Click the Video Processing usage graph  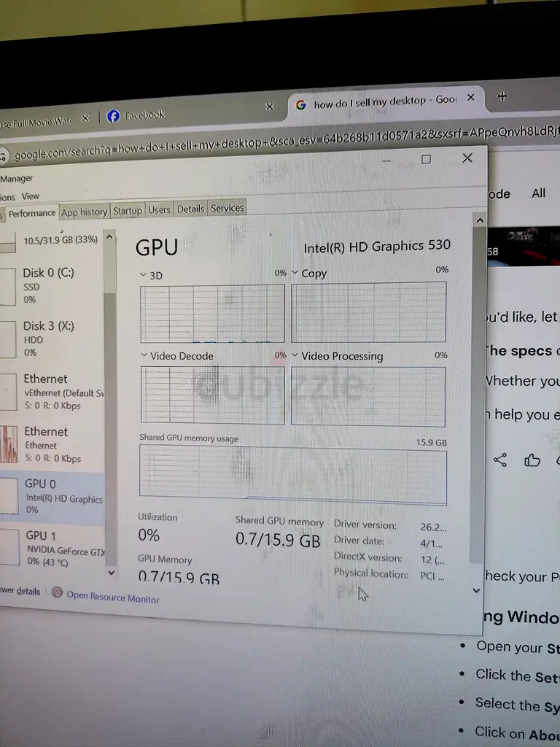pos(368,396)
